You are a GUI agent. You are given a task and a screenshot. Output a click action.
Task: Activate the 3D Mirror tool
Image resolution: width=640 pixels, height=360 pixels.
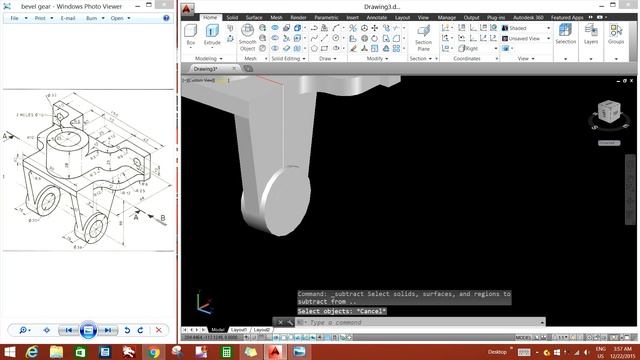(353, 28)
